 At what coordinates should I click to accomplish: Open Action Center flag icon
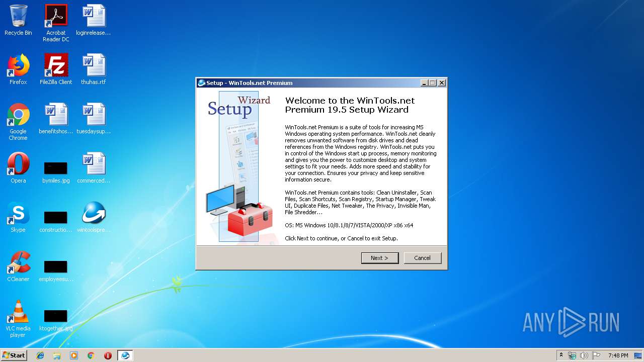point(596,355)
